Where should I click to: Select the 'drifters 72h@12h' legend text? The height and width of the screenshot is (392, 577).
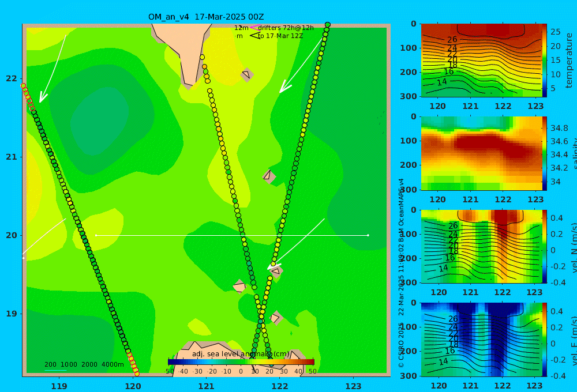286,28
